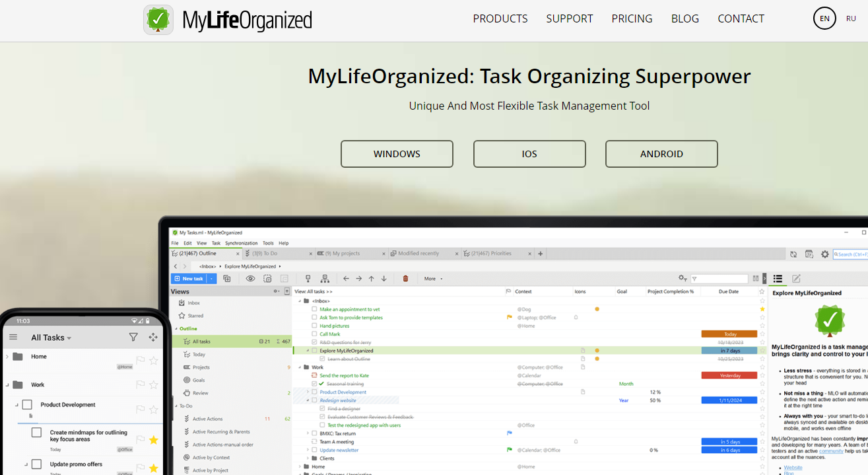Viewport: 868px width, 475px height.
Task: Open the More dropdown in toolbar
Action: tap(433, 279)
